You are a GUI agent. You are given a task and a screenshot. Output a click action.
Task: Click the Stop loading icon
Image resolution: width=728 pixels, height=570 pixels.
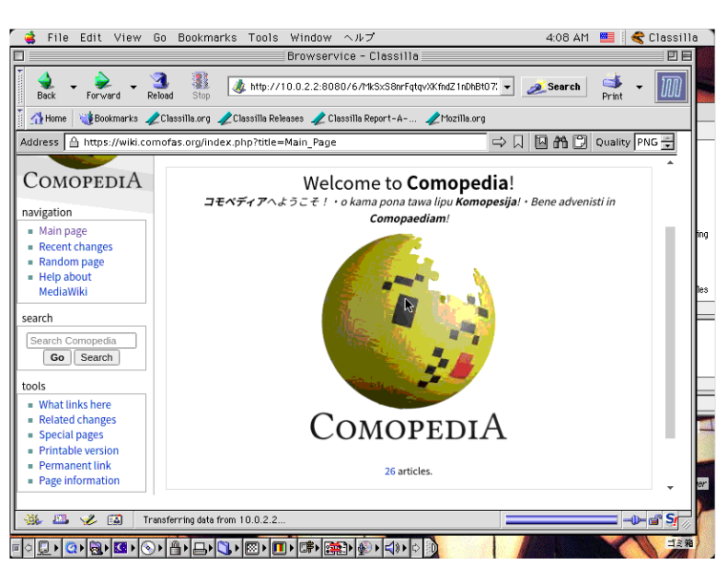pos(200,81)
